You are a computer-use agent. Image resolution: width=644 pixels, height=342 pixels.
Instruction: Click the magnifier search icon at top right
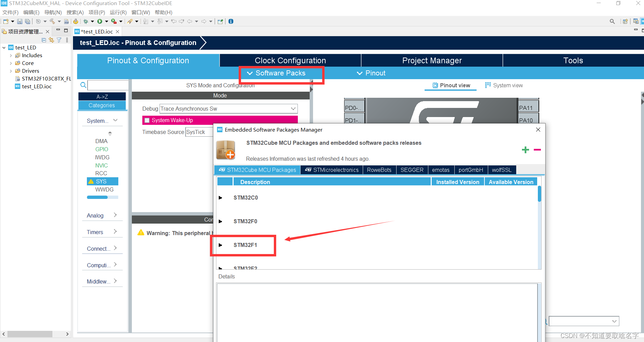pos(612,21)
